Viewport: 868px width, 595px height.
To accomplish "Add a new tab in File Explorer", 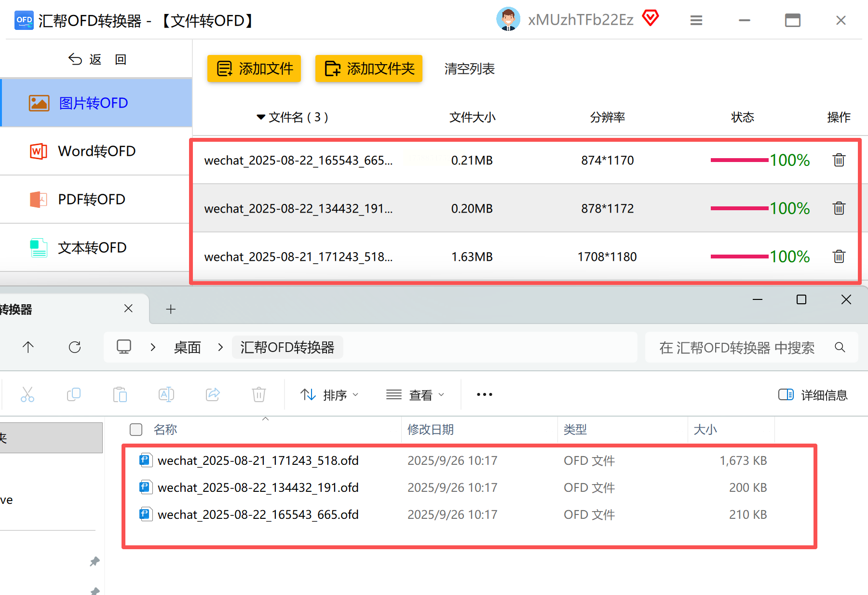I will (x=171, y=309).
